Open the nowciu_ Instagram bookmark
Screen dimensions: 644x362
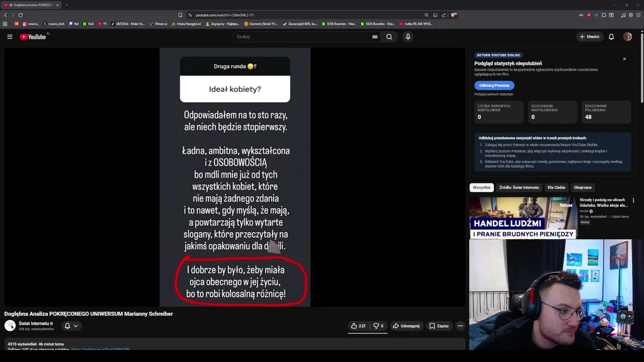(x=31, y=24)
